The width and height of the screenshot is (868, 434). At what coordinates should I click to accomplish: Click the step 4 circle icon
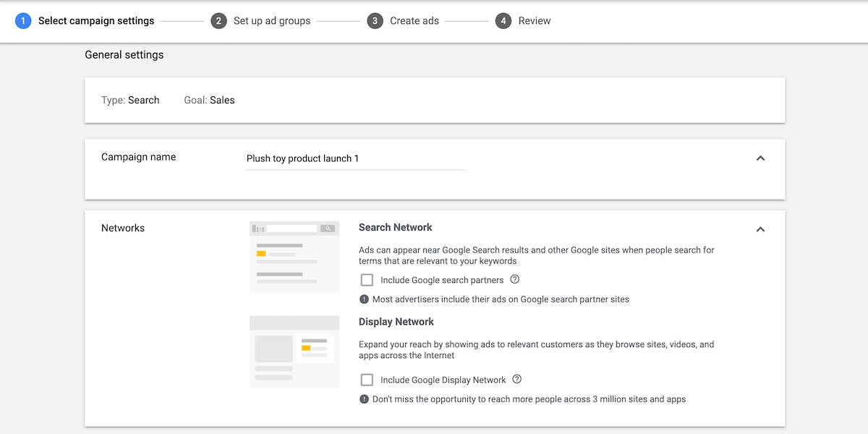(x=503, y=21)
